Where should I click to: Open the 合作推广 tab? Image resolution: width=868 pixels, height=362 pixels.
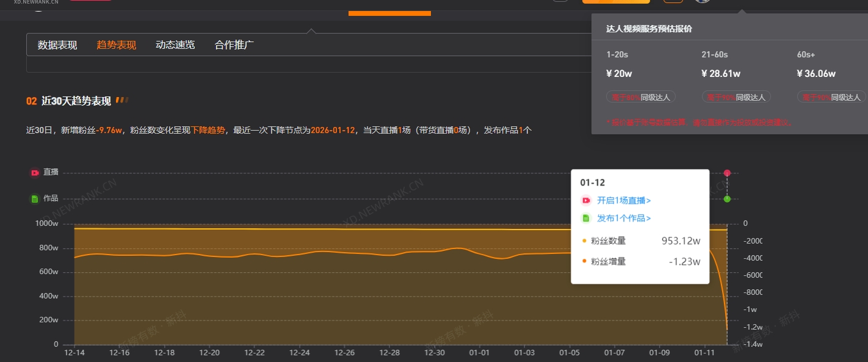tap(234, 45)
